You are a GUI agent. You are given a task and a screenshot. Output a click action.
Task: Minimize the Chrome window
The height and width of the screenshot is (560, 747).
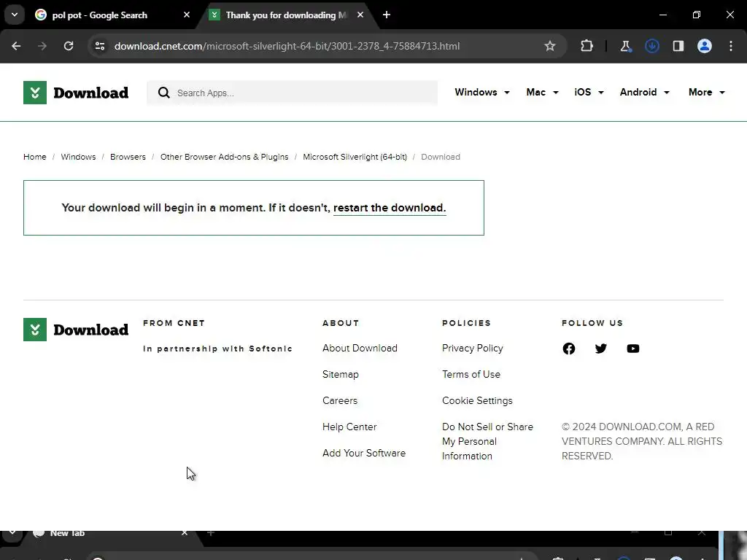pos(662,15)
